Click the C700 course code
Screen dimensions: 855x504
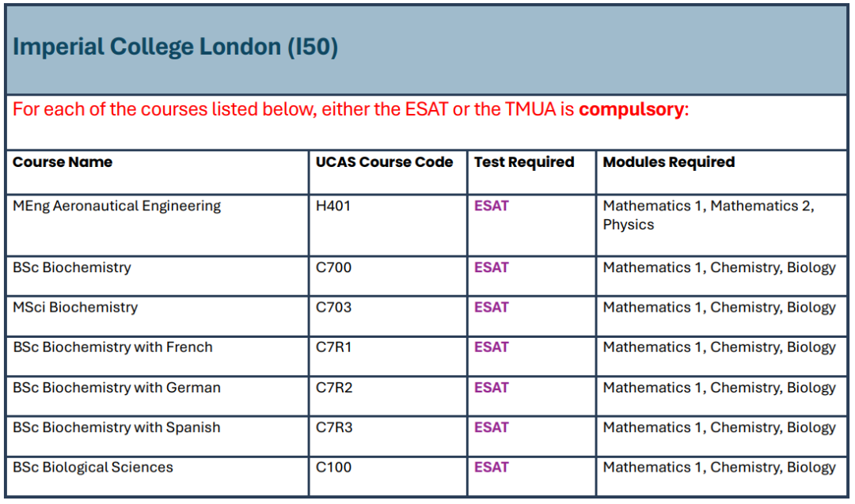(x=333, y=267)
